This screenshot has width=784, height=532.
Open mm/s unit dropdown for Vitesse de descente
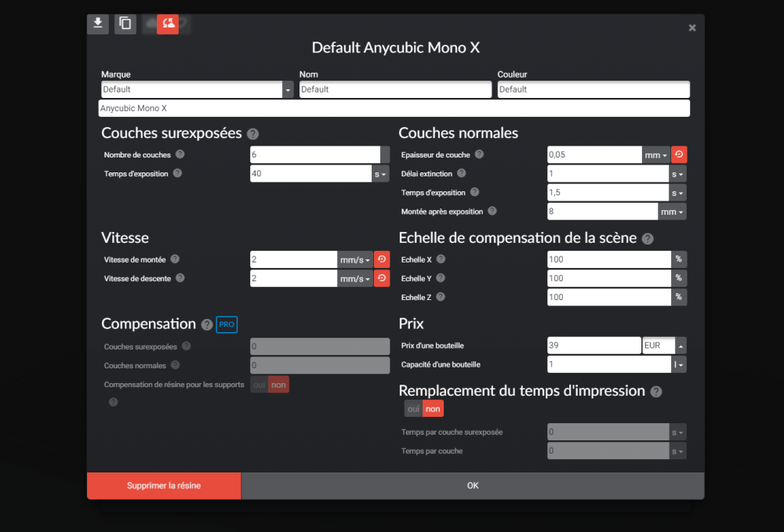355,279
